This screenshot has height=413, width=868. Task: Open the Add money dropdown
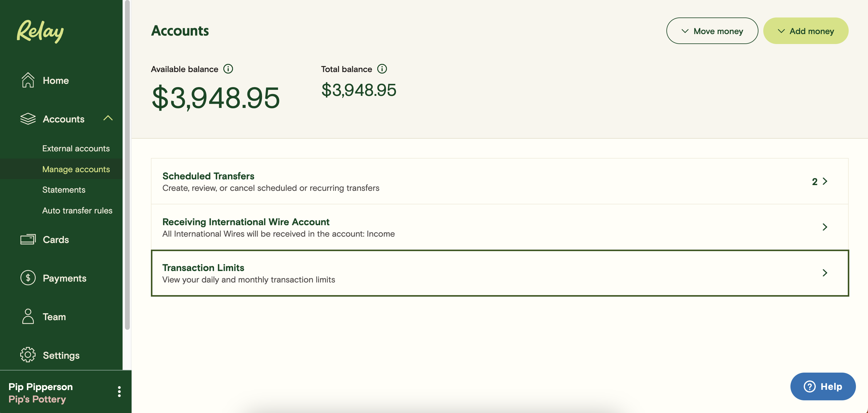coord(806,31)
